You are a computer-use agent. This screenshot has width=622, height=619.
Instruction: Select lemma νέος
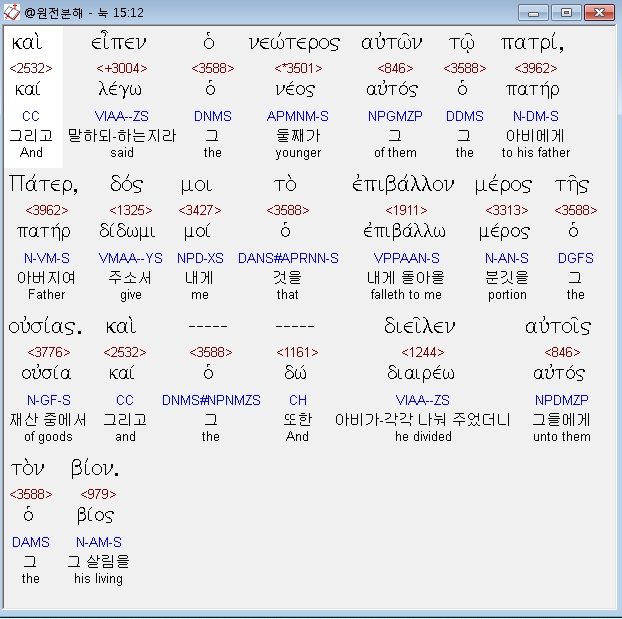[x=295, y=89]
